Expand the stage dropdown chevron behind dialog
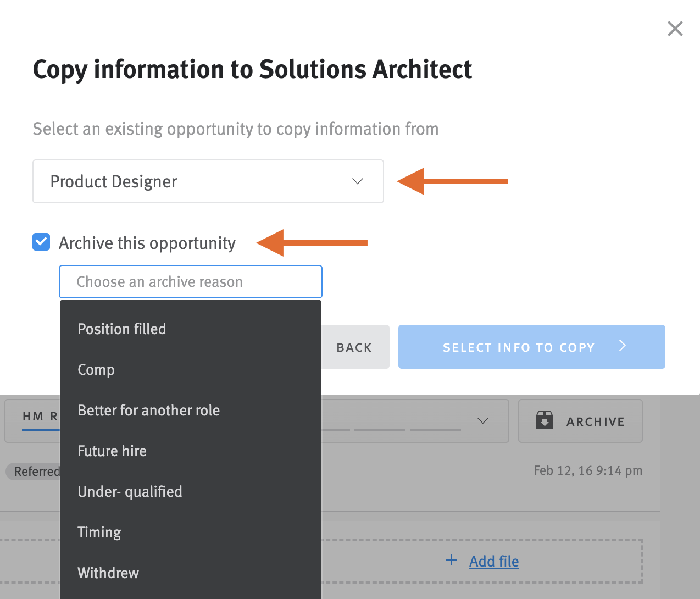This screenshot has height=599, width=700. (483, 421)
